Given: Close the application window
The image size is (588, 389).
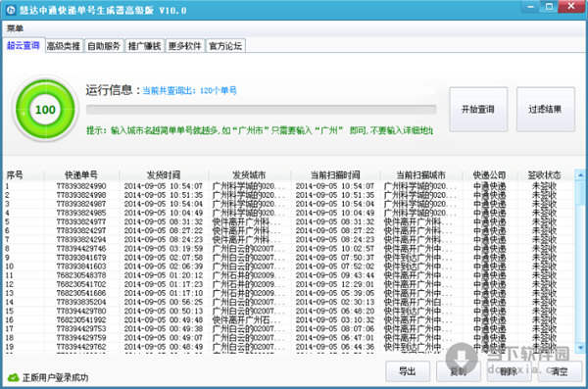Looking at the screenshot, I should [571, 7].
